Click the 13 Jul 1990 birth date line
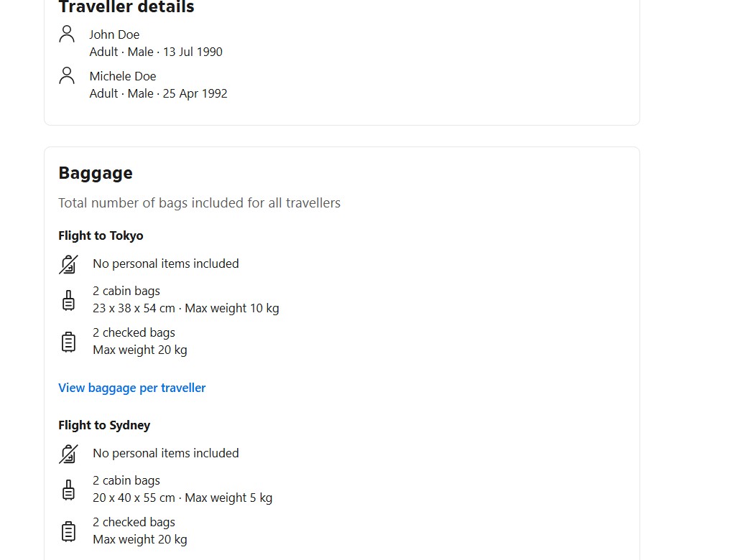This screenshot has height=560, width=753. coord(156,52)
